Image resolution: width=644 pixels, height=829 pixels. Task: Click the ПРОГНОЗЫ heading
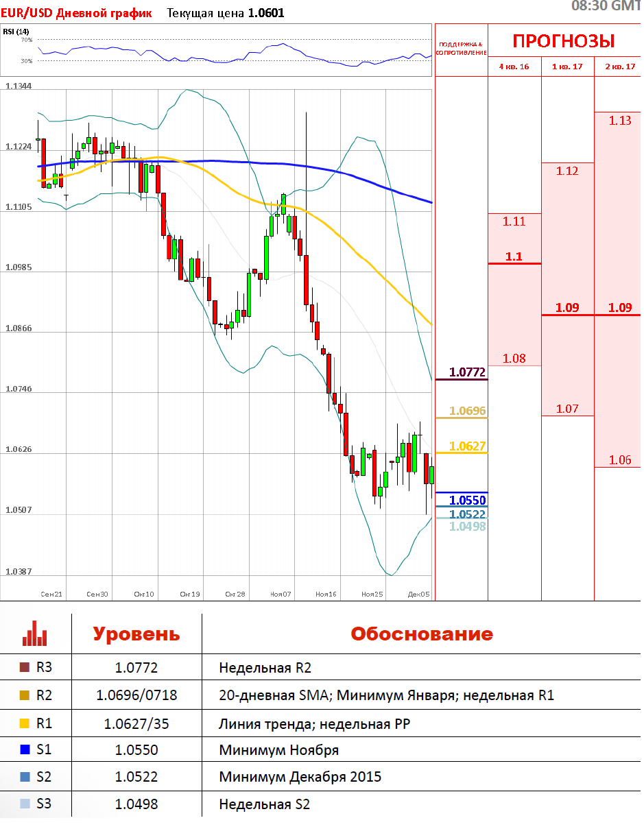point(563,41)
